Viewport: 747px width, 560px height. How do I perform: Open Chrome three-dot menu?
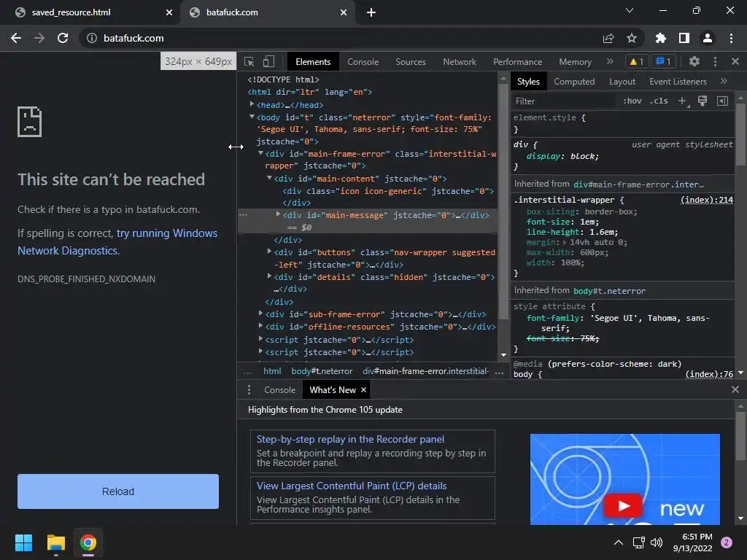coord(731,38)
